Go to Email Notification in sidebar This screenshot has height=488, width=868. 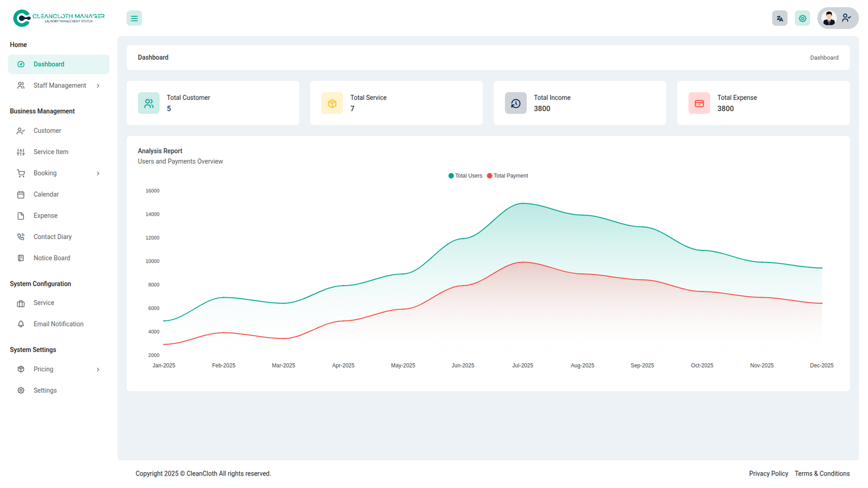(x=58, y=324)
